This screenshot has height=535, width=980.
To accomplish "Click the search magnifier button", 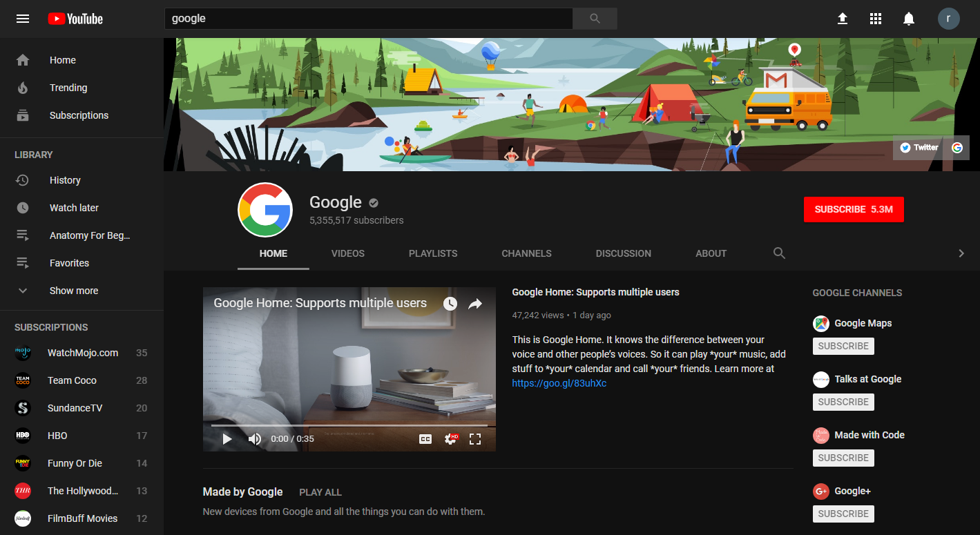I will [595, 19].
